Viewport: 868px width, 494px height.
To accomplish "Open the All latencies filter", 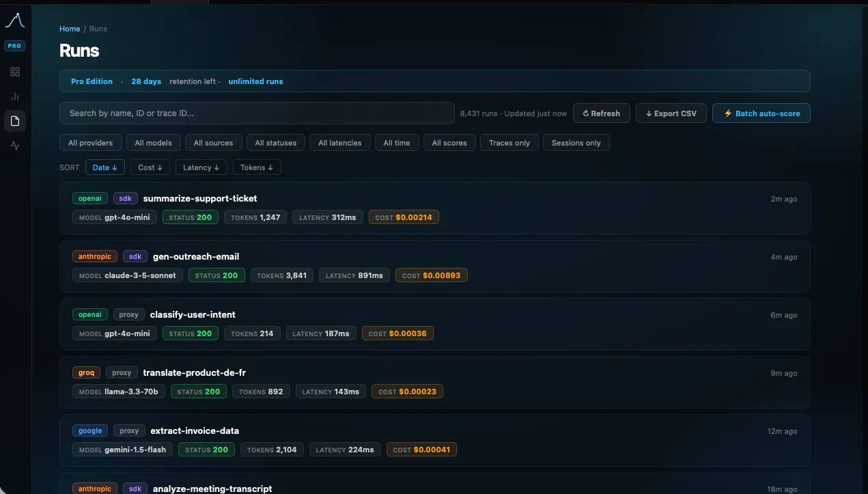I will tap(340, 143).
